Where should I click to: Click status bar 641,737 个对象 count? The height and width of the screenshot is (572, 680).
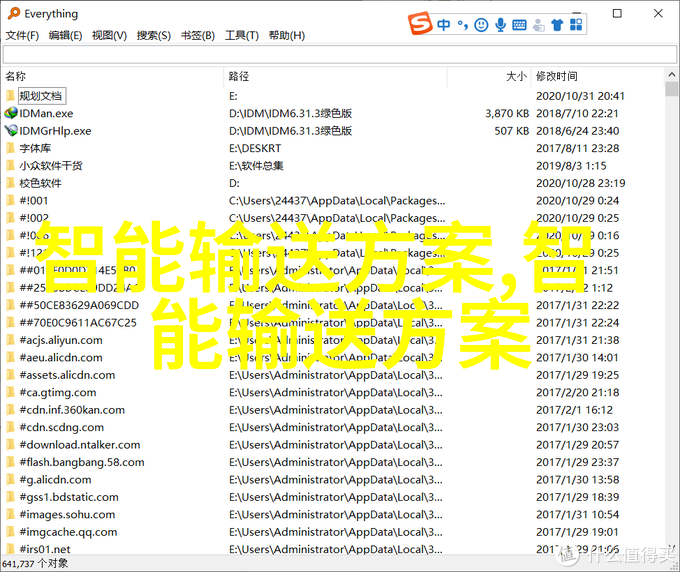point(35,563)
